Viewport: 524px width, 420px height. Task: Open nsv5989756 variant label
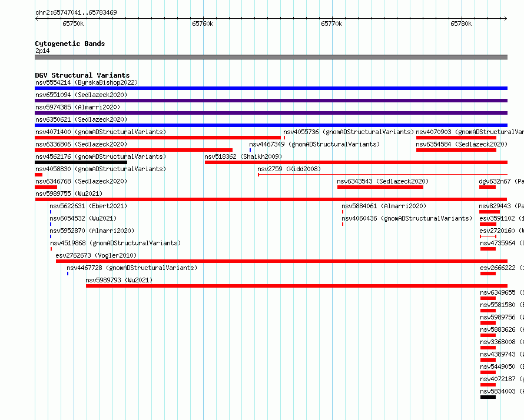point(502,317)
